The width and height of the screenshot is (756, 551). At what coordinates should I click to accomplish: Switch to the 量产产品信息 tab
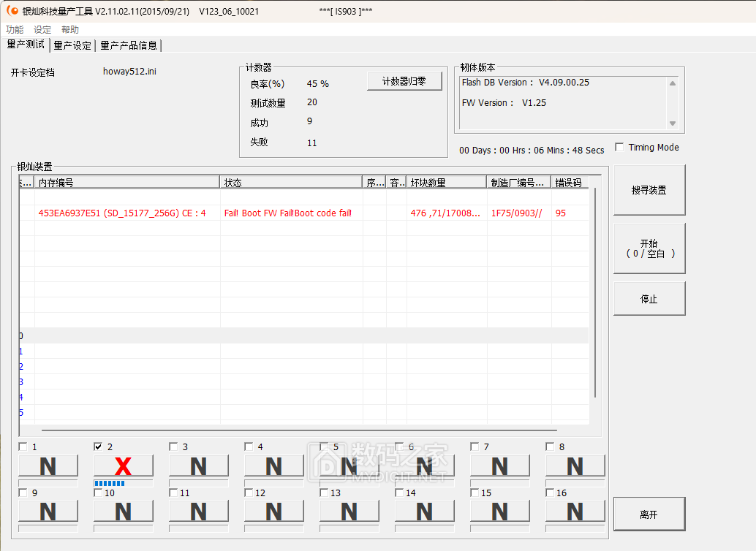(x=129, y=45)
